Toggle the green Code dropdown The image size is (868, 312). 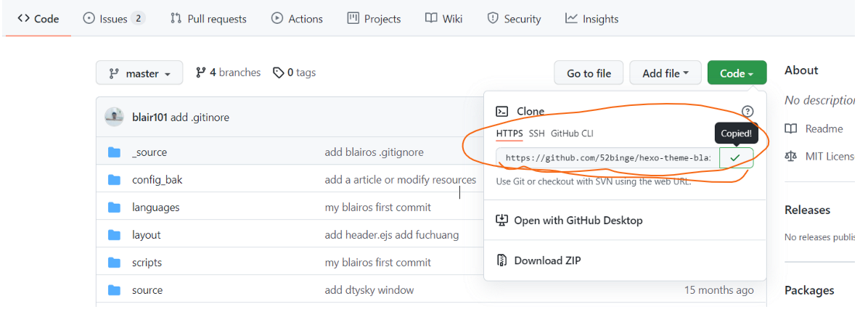pyautogui.click(x=737, y=73)
